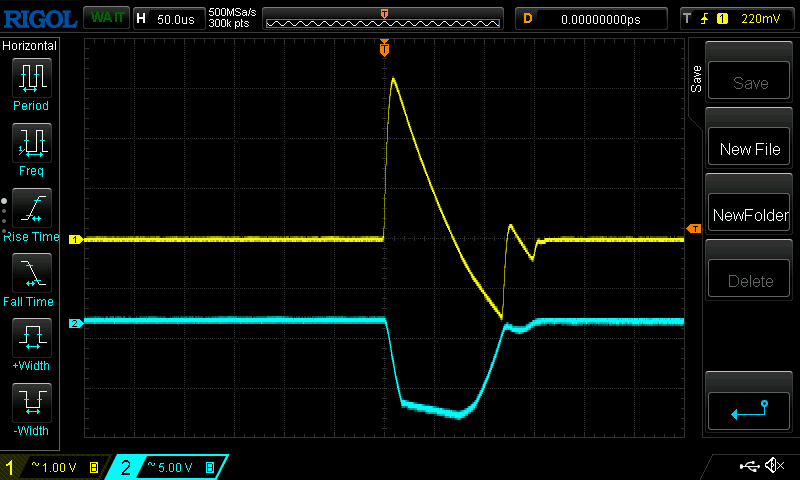
Task: Select the -Width measurement icon
Action: click(30, 402)
